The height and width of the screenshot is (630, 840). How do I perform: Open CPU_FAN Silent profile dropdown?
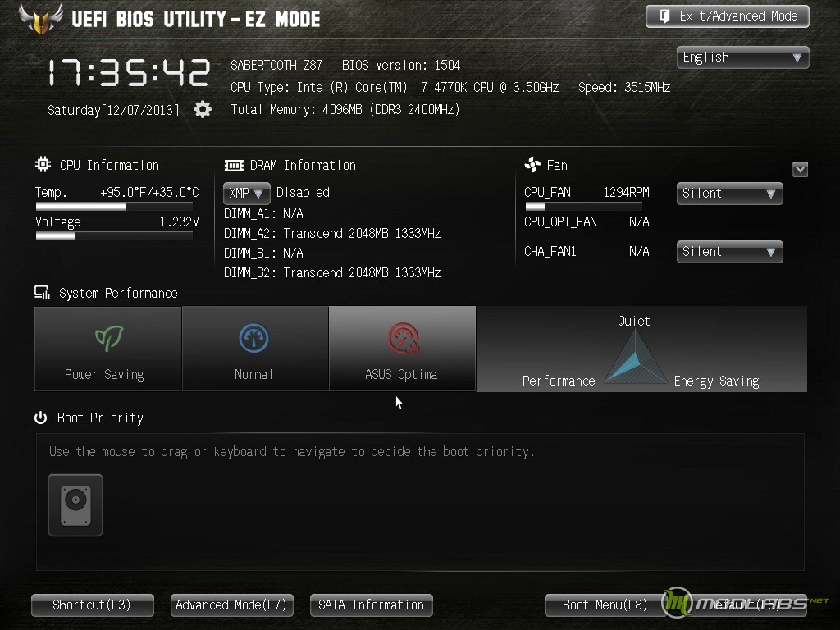pos(729,194)
